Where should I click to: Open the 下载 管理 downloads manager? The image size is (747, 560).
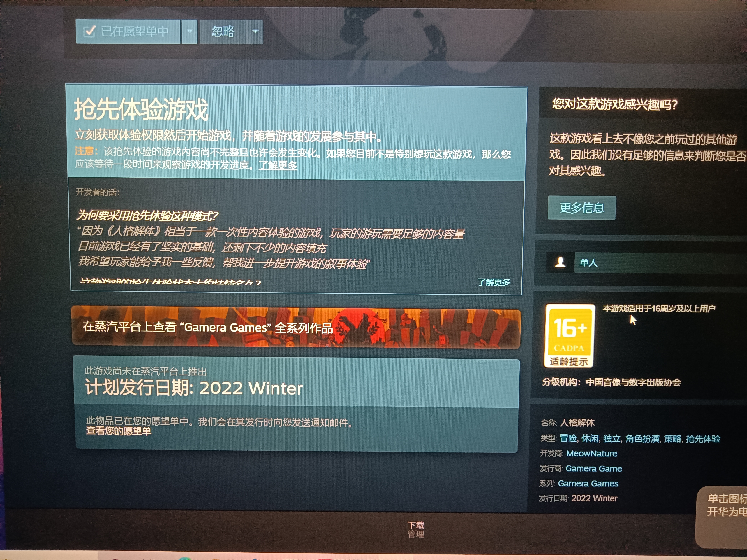click(x=416, y=529)
